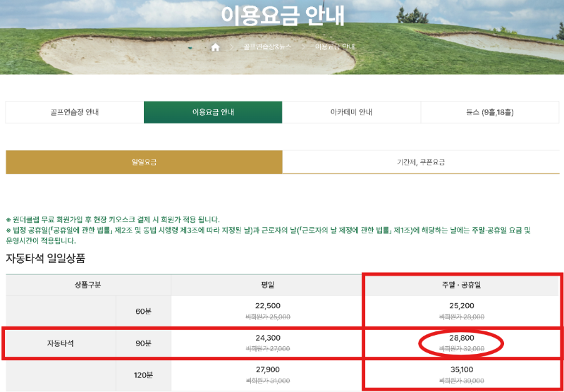This screenshot has height=392, width=564.
Task: Click the struck-through 비회원가 32,000 text
Action: tap(462, 348)
